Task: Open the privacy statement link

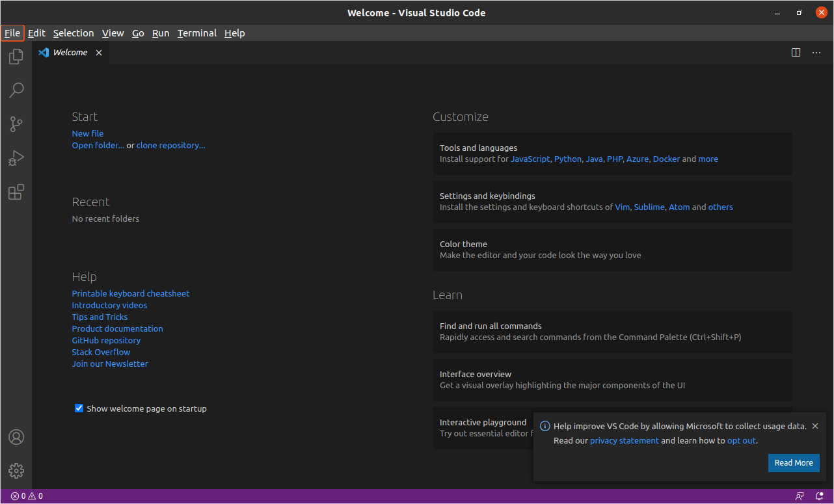Action: pos(625,441)
